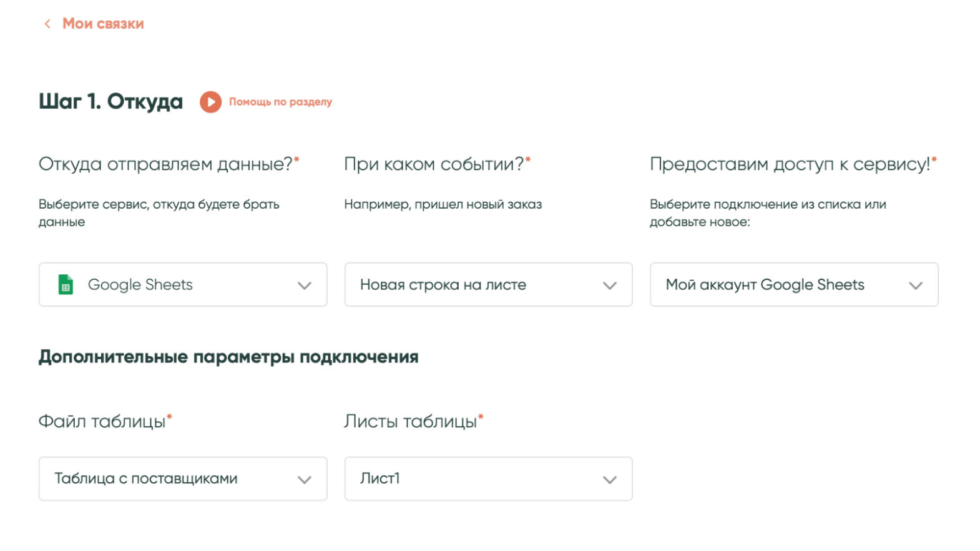Open the Лист1 sheet dropdown
This screenshot has height=551, width=980.
(474, 479)
